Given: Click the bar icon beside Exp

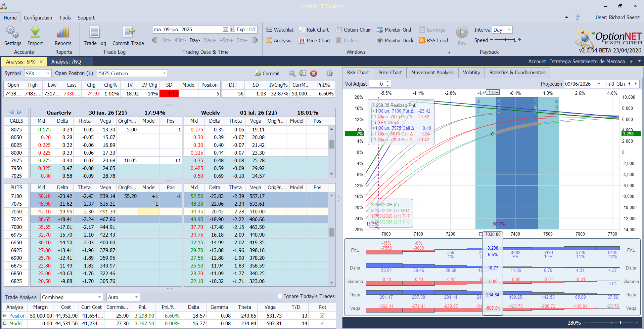Looking at the screenshot, I should coord(232,30).
